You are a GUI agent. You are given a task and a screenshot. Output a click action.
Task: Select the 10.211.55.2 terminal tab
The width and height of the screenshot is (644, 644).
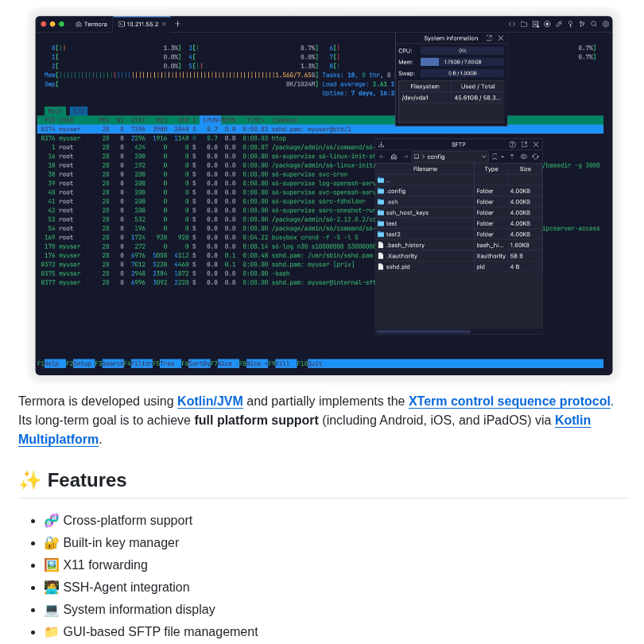coord(142,24)
